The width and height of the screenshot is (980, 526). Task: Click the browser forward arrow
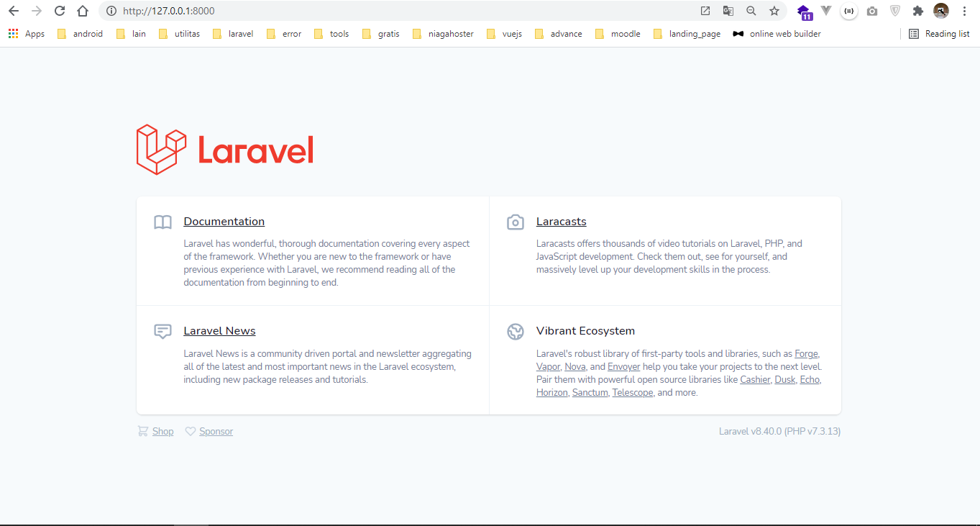[37, 11]
